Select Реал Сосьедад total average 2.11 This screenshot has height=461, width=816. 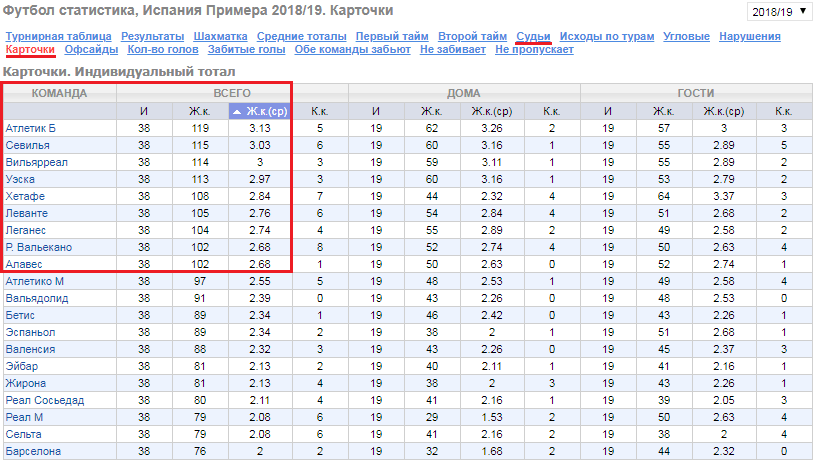260,401
